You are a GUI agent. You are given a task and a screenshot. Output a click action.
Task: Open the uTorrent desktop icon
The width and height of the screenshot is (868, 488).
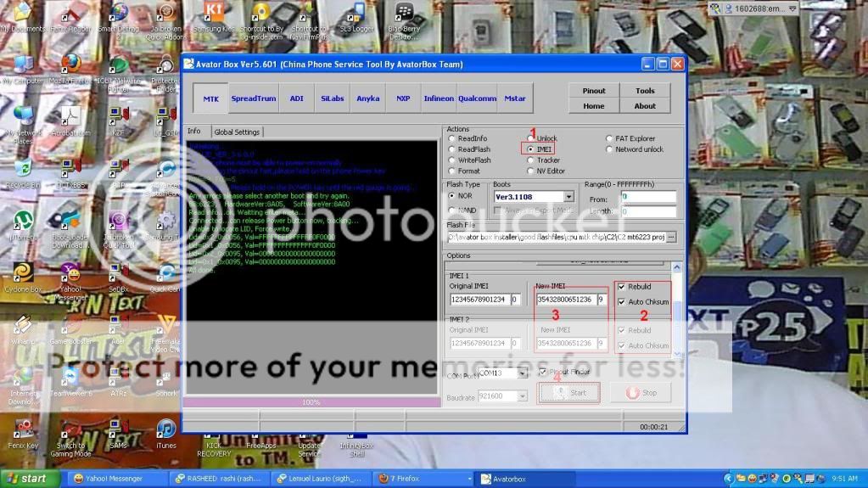click(x=23, y=220)
